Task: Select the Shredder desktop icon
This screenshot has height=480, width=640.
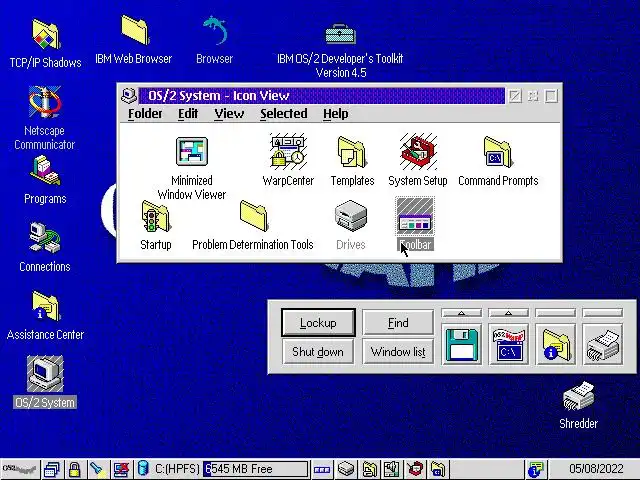Action: 578,396
